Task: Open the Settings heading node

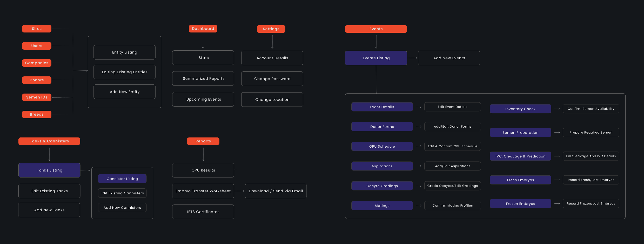Action: pyautogui.click(x=271, y=29)
